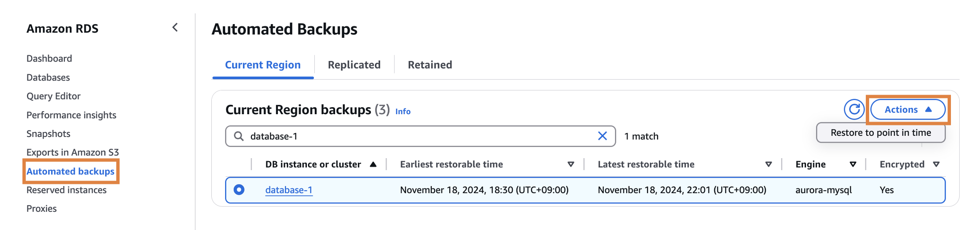Switch to the Retained tab
Viewport: 980px width, 230px height.
click(x=430, y=65)
